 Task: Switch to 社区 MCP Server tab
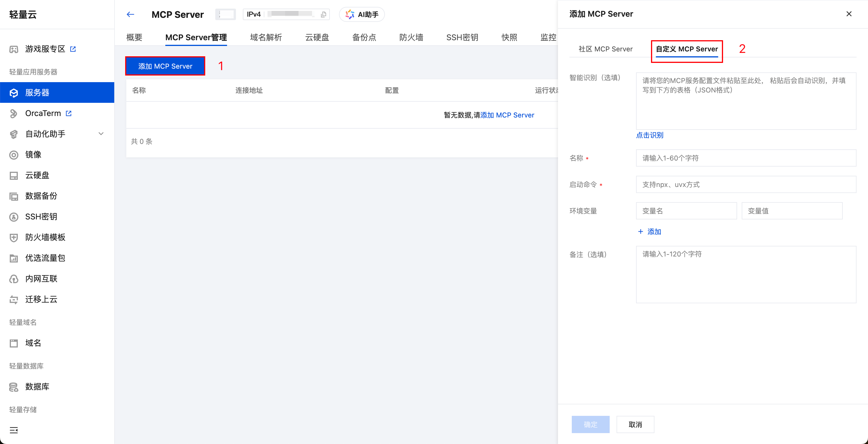click(606, 49)
